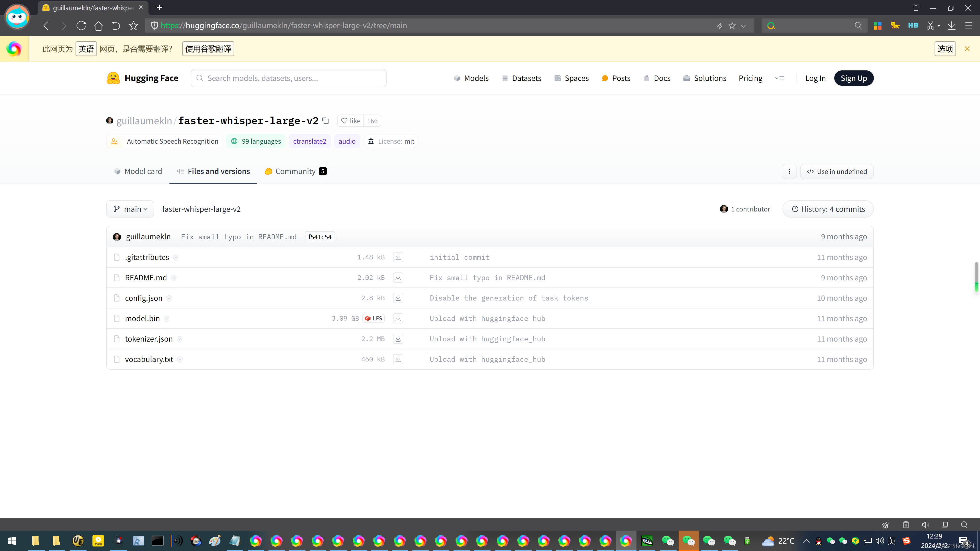Open the three-dot options menu
Viewport: 980px width, 551px height.
(x=789, y=171)
